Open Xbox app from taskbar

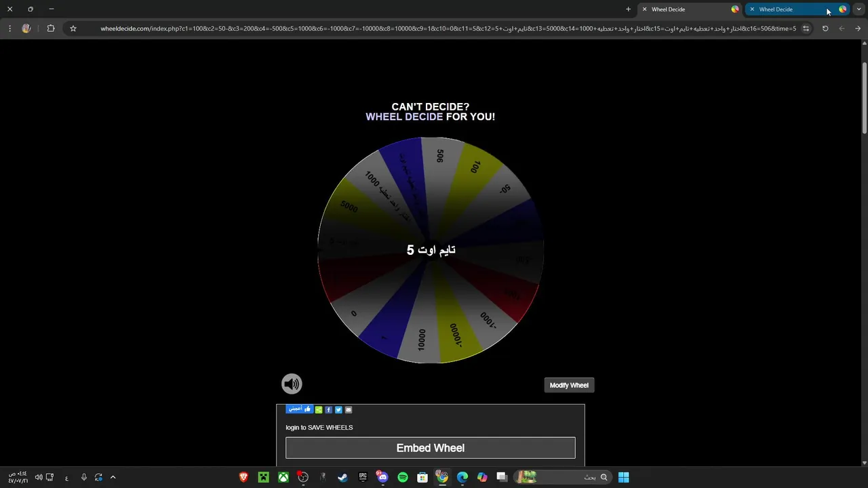point(283,477)
